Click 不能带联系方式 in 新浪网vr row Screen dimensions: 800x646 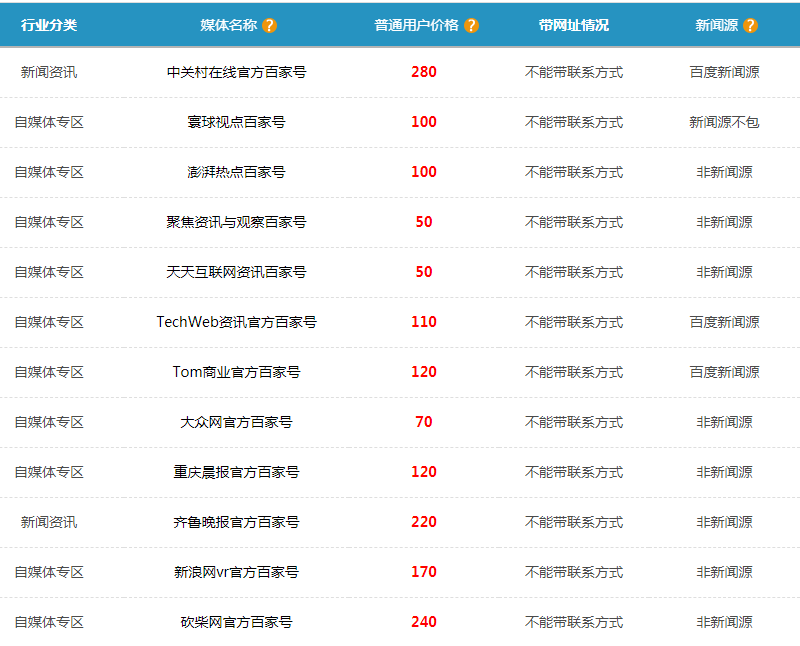[x=574, y=572]
